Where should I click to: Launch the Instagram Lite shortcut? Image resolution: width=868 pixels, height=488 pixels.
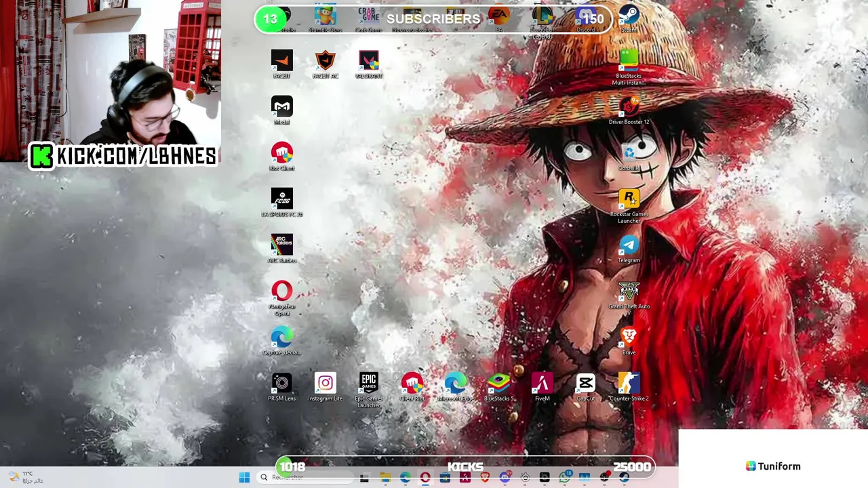325,388
